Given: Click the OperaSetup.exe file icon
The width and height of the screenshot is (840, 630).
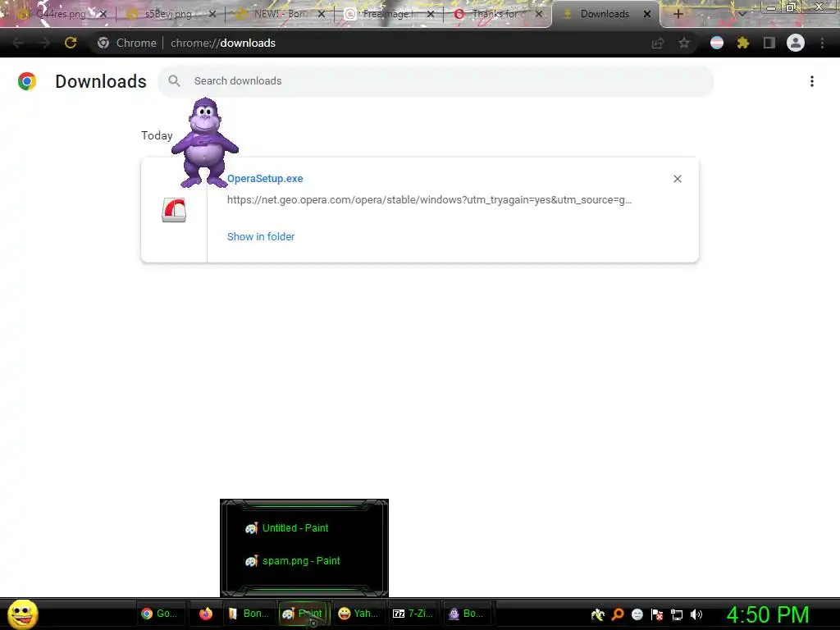Looking at the screenshot, I should click(x=174, y=210).
